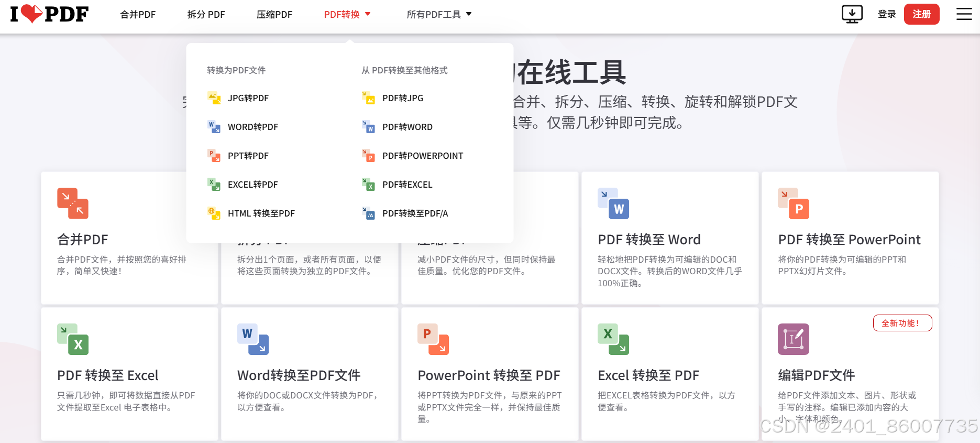Viewport: 980px width, 443px height.
Task: Open 合并PDF in the top navigation
Action: pyautogui.click(x=138, y=15)
